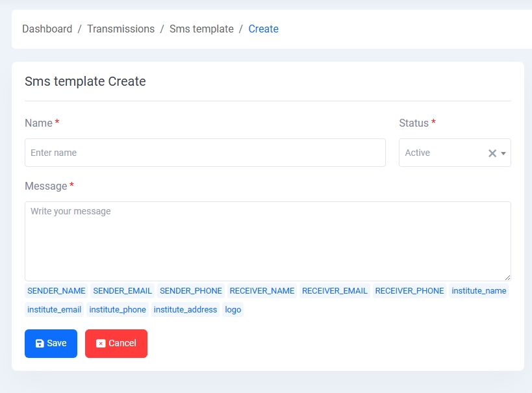Go to Sms template list via breadcrumb
This screenshot has width=532, height=393.
click(x=201, y=29)
